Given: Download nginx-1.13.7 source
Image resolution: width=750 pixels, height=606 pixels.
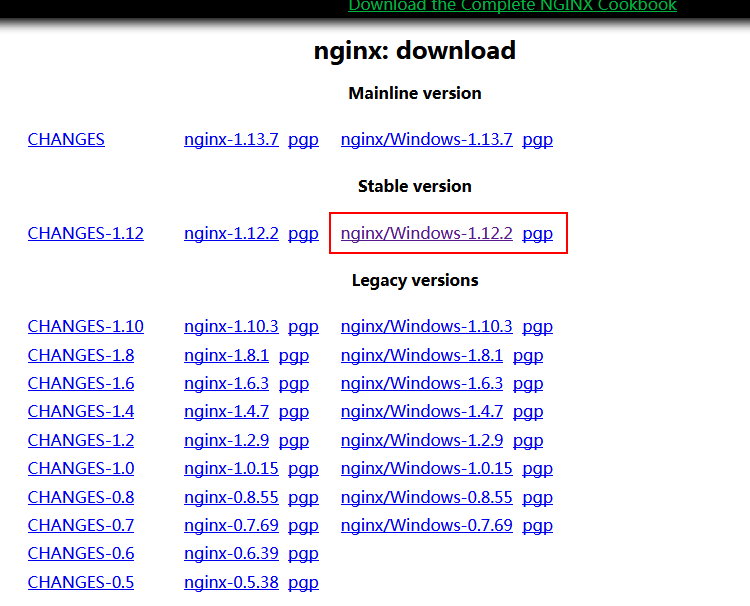Looking at the screenshot, I should pyautogui.click(x=231, y=140).
